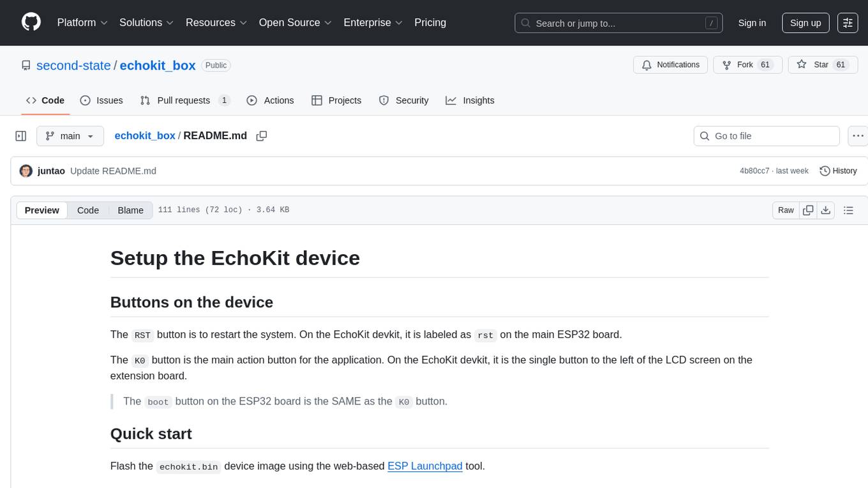The width and height of the screenshot is (868, 488).
Task: Open the Projects tab
Action: click(x=336, y=100)
